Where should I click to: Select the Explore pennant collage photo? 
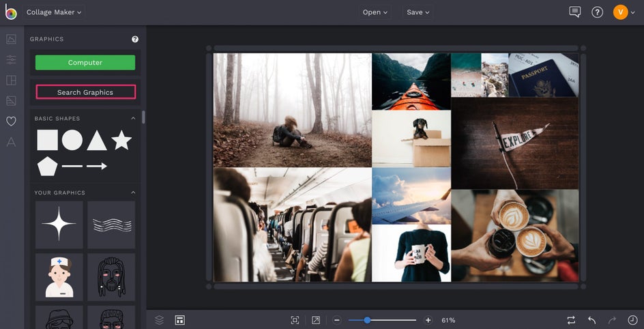tap(514, 143)
